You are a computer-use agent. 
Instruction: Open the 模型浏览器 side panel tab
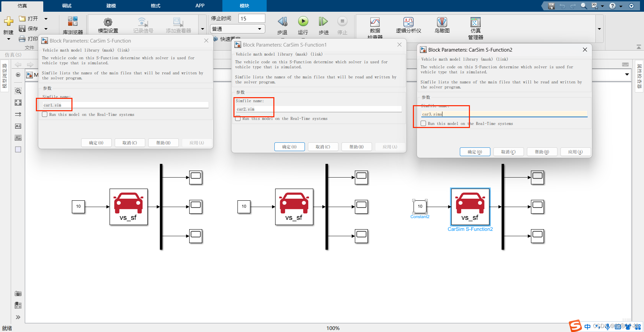coord(5,76)
